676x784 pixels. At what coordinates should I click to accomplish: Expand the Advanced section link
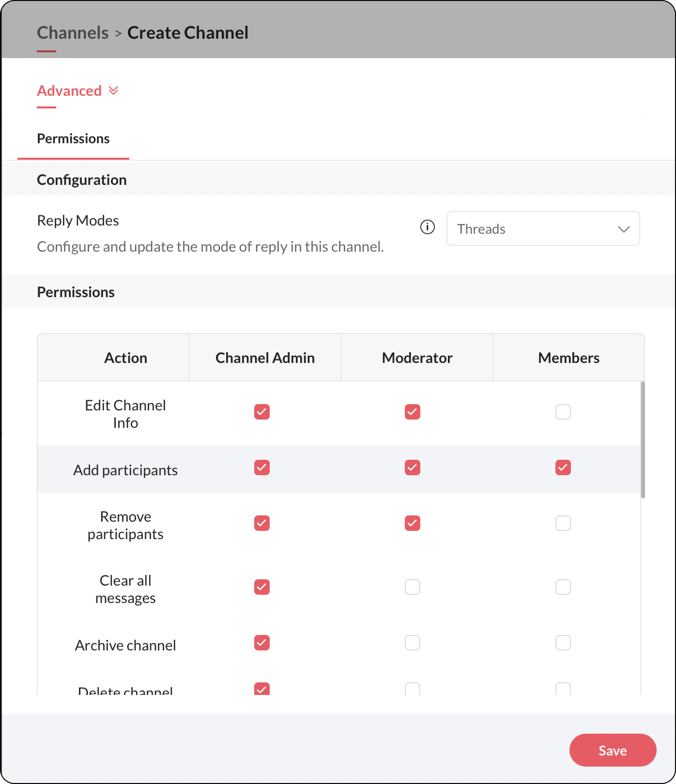(69, 91)
